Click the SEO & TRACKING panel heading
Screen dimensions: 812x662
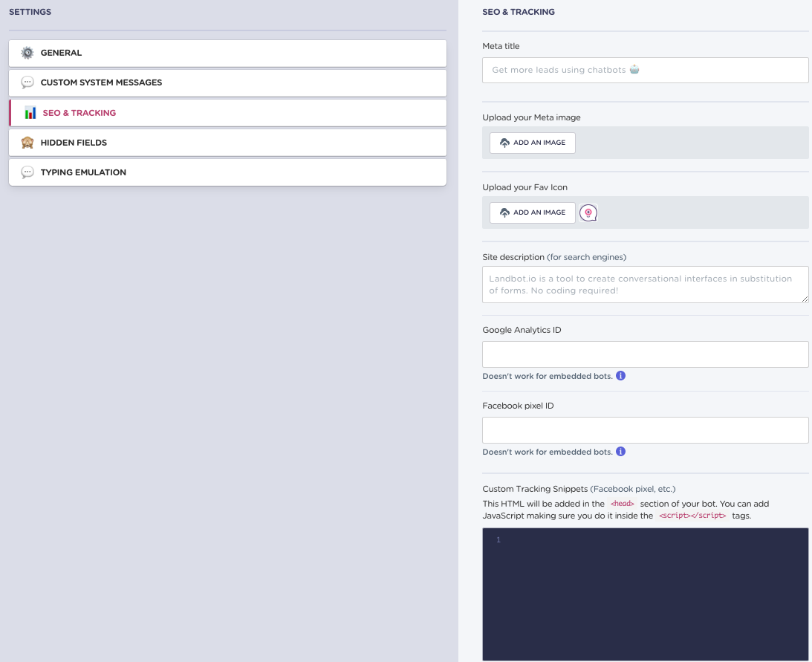tap(519, 12)
